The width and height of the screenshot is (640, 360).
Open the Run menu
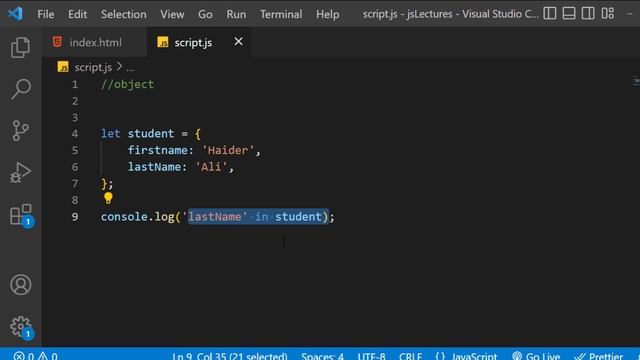[236, 14]
